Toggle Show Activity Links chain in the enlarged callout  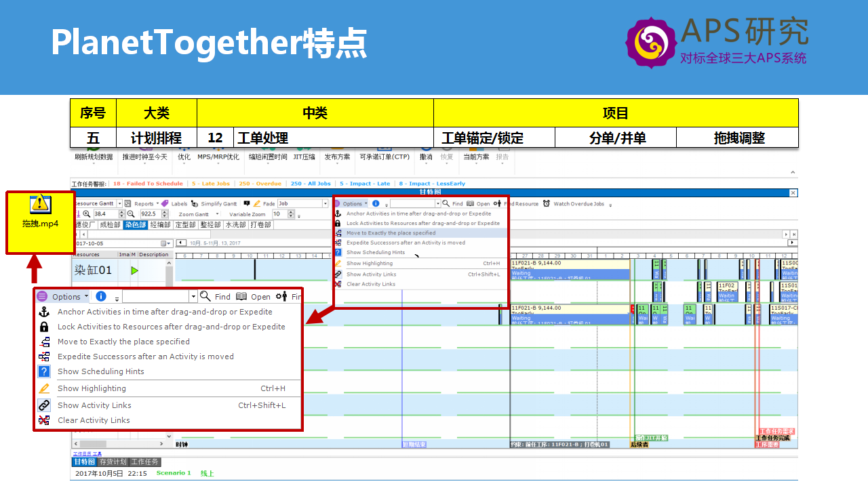[x=44, y=405]
